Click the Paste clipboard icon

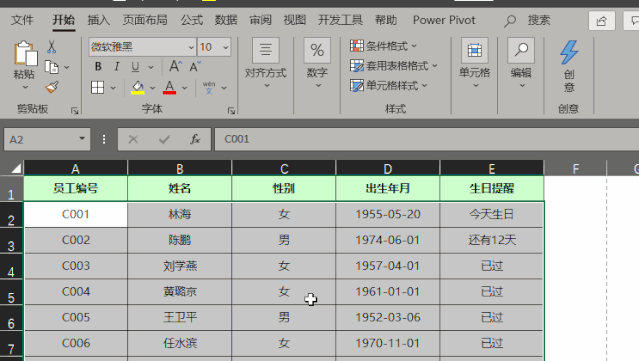point(25,53)
